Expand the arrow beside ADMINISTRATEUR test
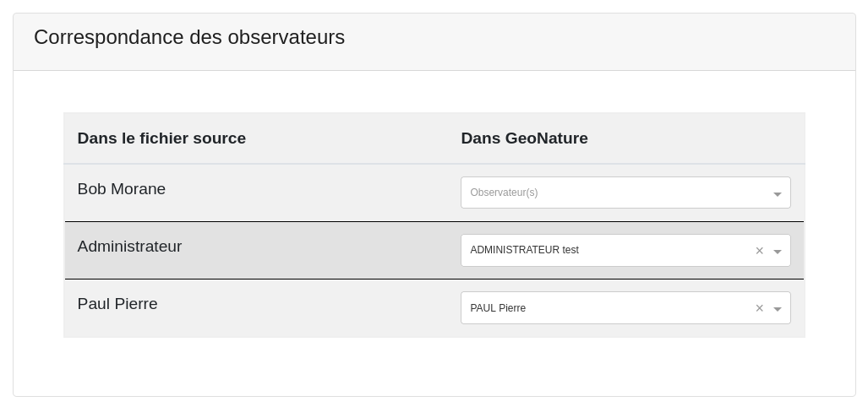This screenshot has height=407, width=868. tap(777, 252)
